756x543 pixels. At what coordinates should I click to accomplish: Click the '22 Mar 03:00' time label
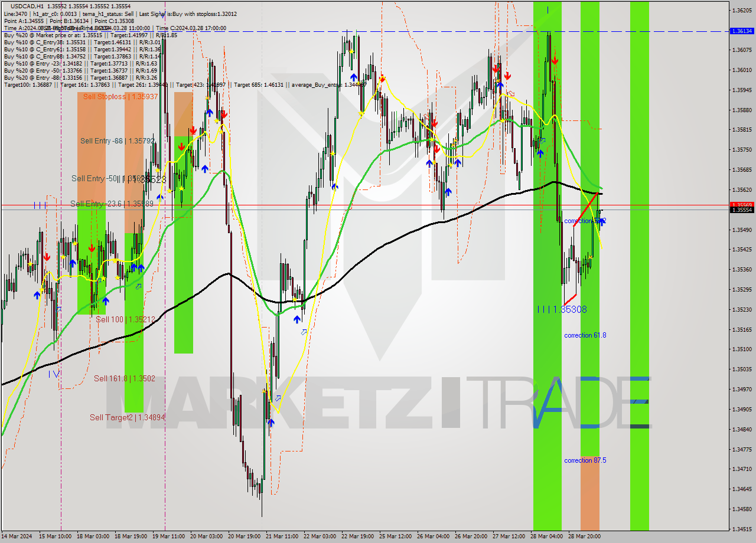click(x=320, y=537)
